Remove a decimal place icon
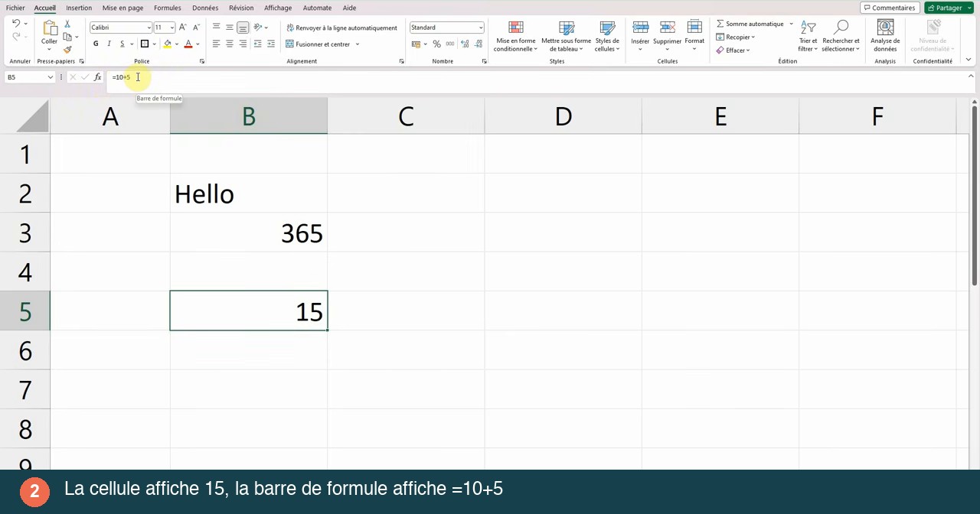 pyautogui.click(x=477, y=44)
